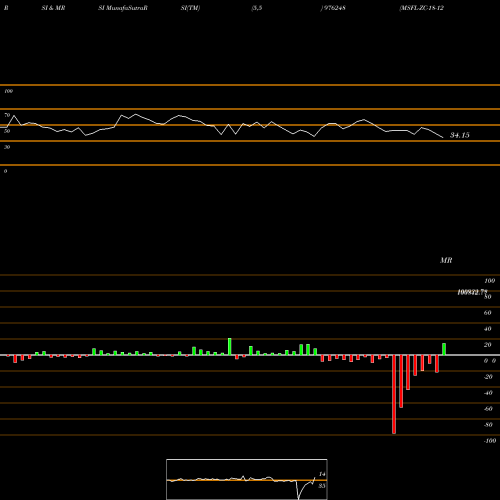This screenshot has width=500, height=500.
Task: Click the ')976248' header text
Action: pos(333,8)
